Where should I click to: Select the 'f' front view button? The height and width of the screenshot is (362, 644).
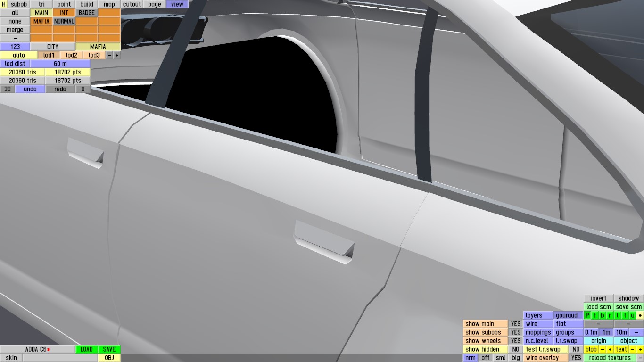[595, 315]
